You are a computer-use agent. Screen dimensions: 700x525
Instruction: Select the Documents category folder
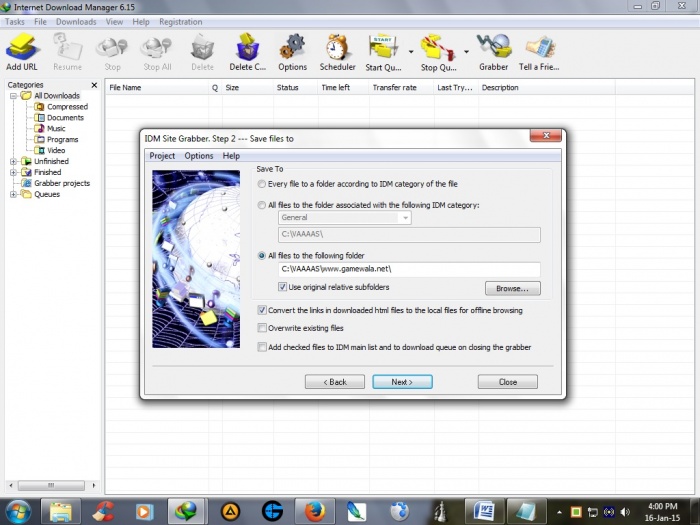tap(59, 117)
